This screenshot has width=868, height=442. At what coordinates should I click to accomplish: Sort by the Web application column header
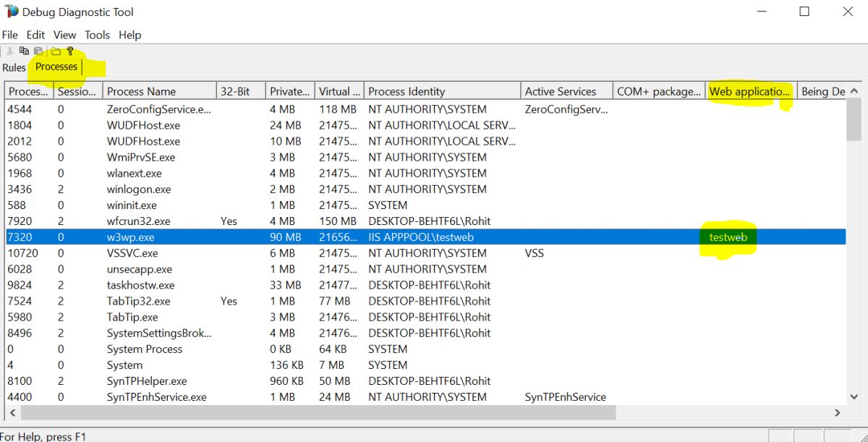[751, 91]
